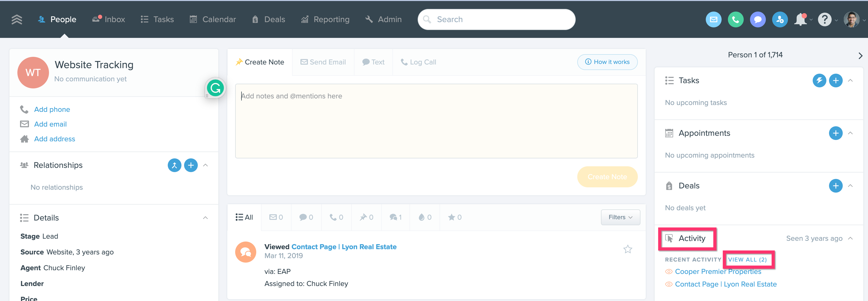The image size is (868, 301).
Task: Collapse the Deals panel
Action: coord(850,186)
